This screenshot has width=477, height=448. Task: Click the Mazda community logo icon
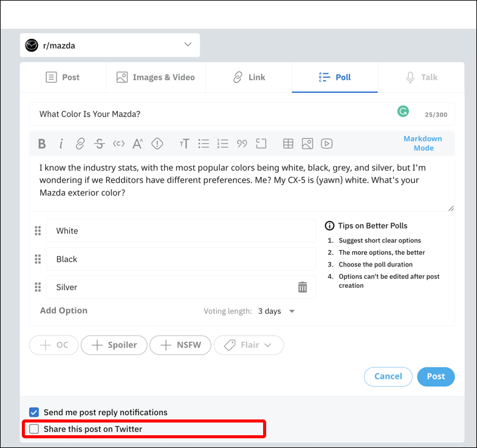pos(32,46)
